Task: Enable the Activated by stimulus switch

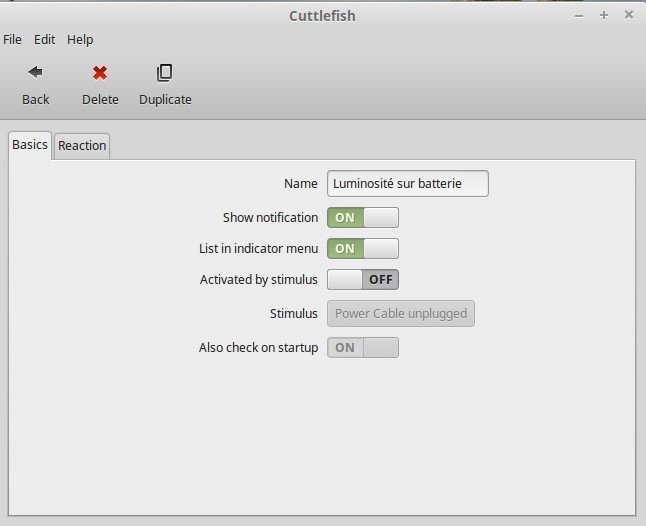Action: tap(362, 279)
